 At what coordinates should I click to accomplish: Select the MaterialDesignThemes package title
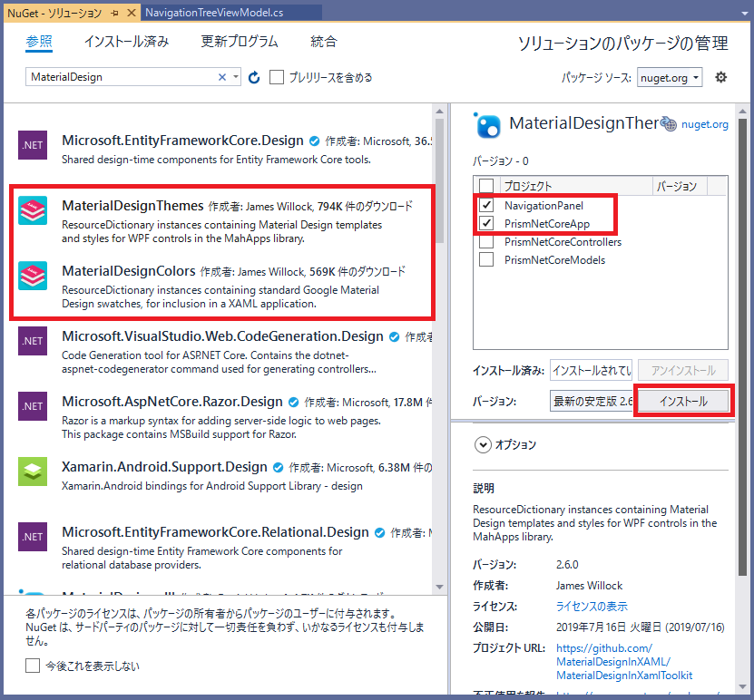click(x=132, y=206)
